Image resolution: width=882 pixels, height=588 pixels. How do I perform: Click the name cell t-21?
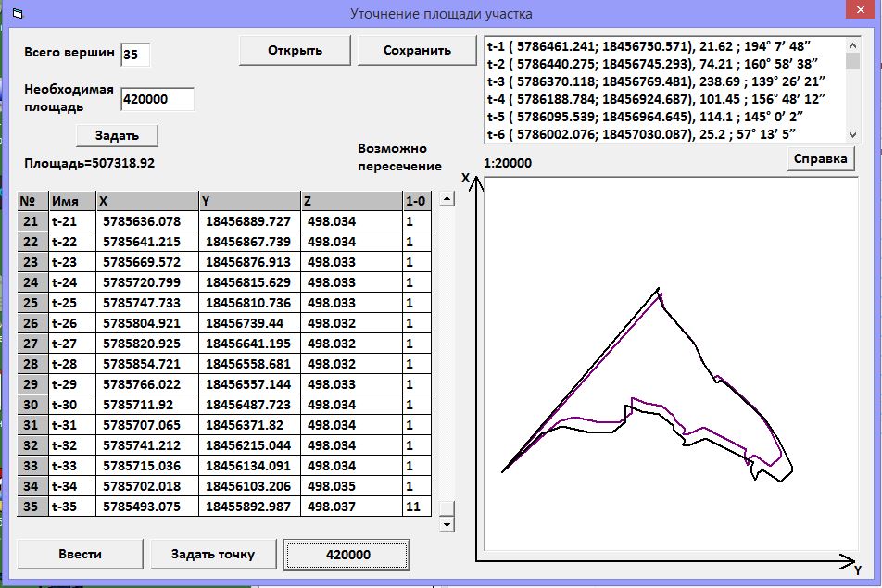pos(72,221)
